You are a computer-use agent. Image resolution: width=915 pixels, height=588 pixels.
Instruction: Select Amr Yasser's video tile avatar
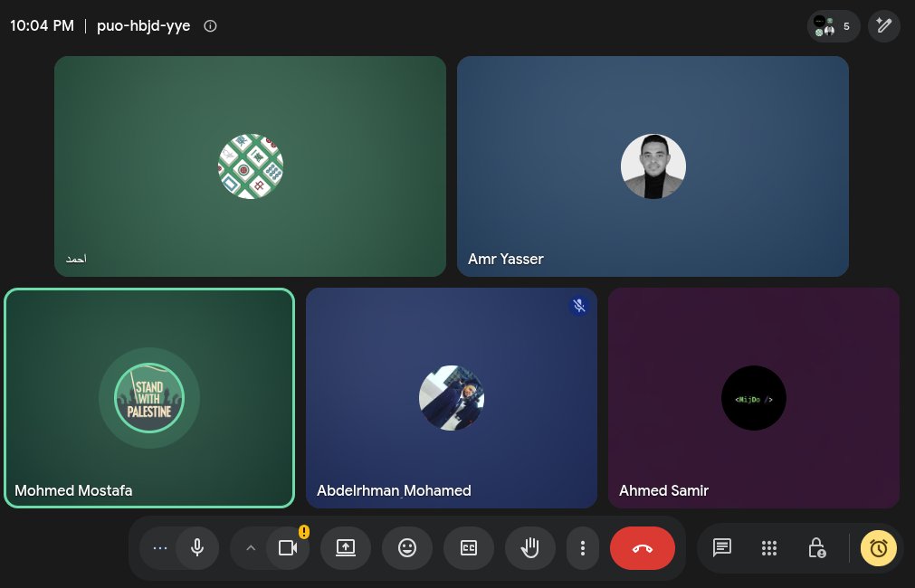pos(653,166)
